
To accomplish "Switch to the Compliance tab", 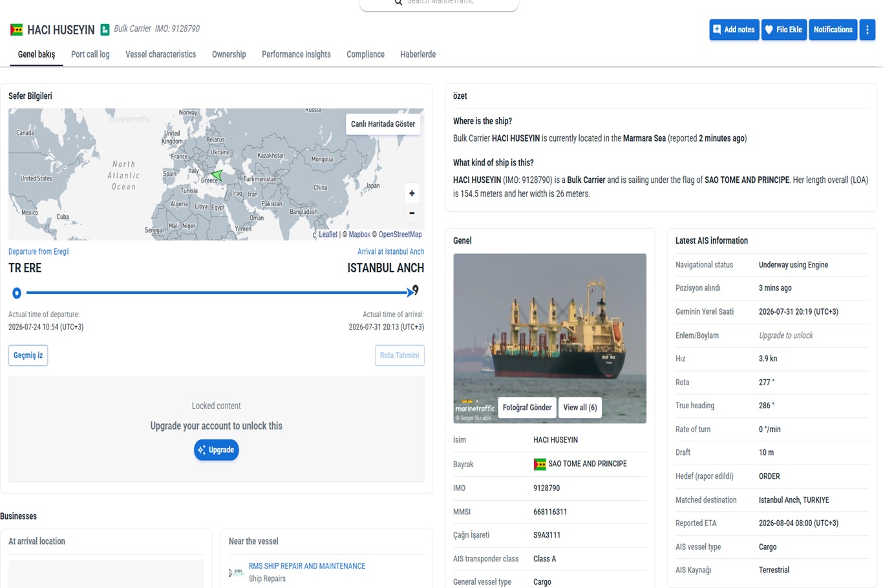I will click(365, 54).
